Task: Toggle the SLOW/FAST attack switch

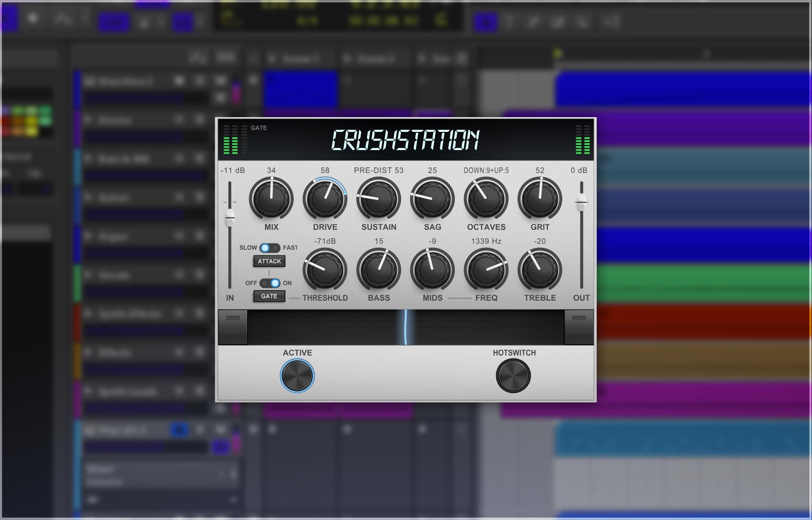Action: click(x=270, y=248)
